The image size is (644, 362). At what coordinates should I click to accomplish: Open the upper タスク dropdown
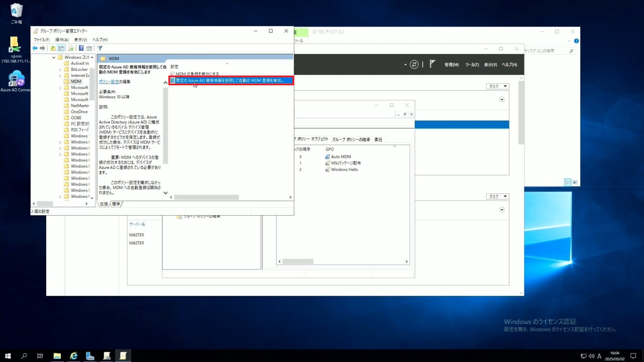(498, 86)
